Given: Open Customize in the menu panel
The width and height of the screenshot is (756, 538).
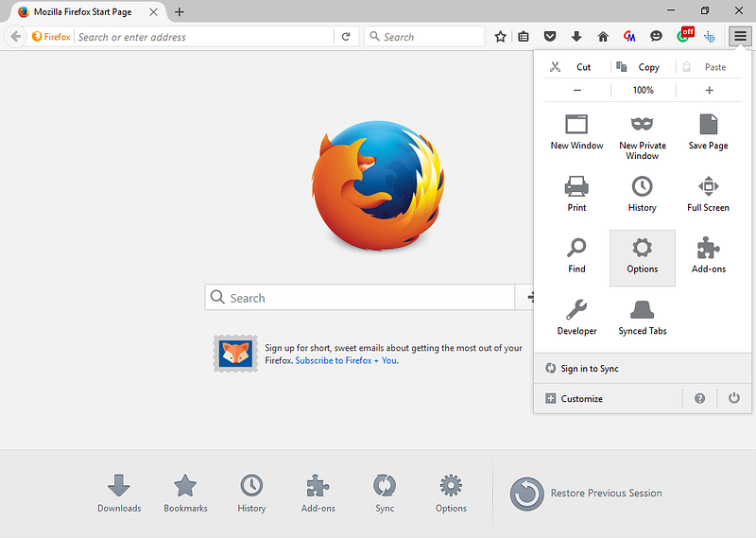Looking at the screenshot, I should coord(609,399).
